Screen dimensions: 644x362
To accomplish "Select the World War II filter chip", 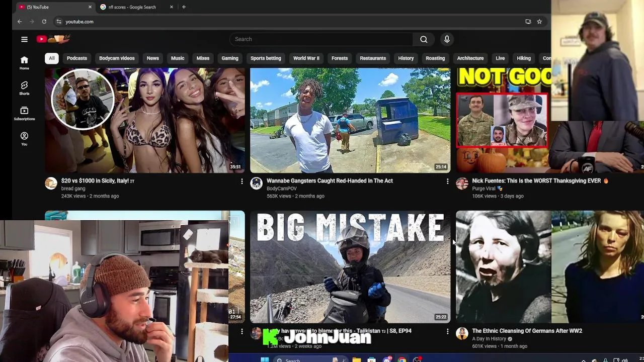I will click(306, 58).
